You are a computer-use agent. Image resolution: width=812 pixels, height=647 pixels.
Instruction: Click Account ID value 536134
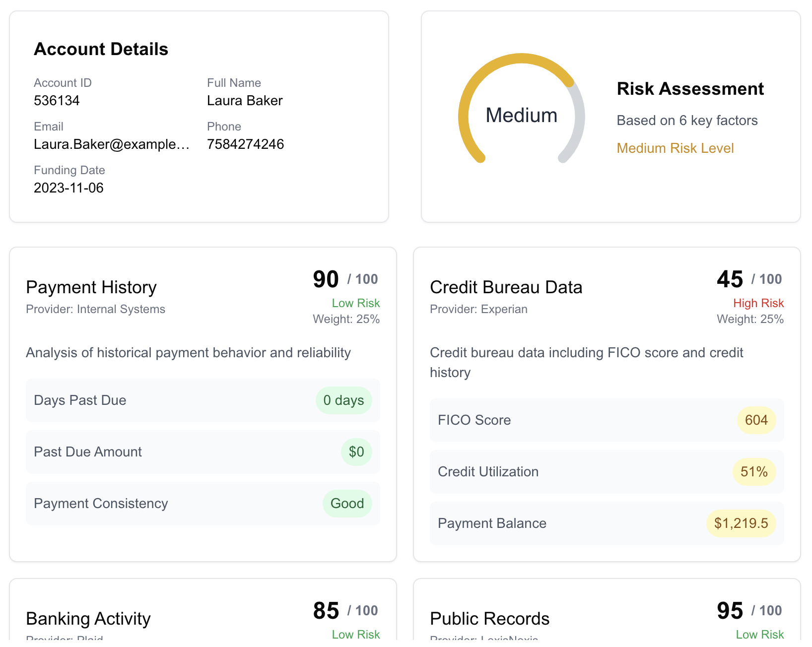click(x=57, y=101)
